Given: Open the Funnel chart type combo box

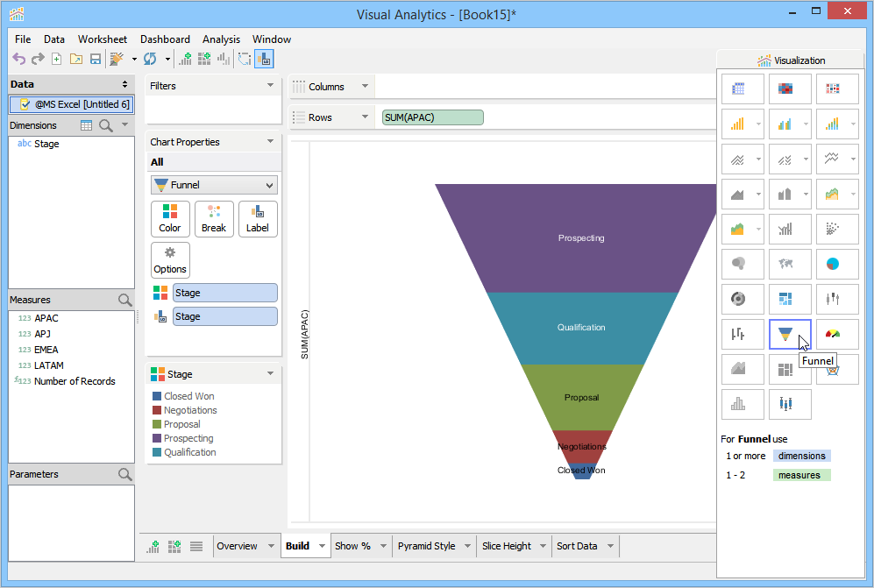Looking at the screenshot, I should click(x=214, y=185).
